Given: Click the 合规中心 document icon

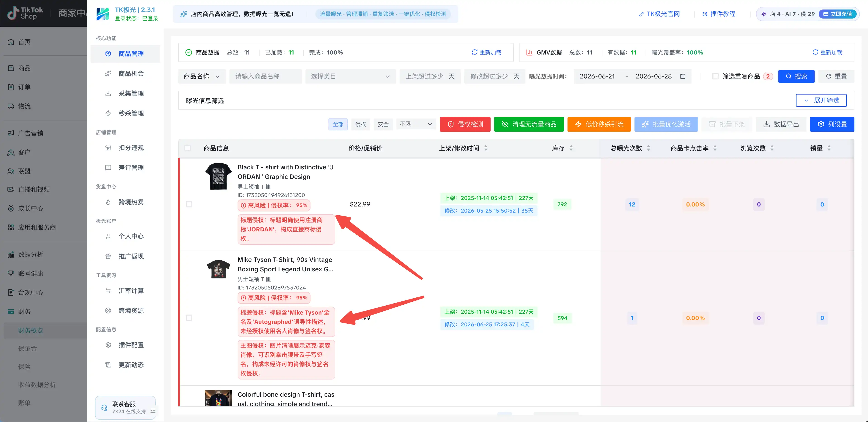Looking at the screenshot, I should [x=11, y=292].
